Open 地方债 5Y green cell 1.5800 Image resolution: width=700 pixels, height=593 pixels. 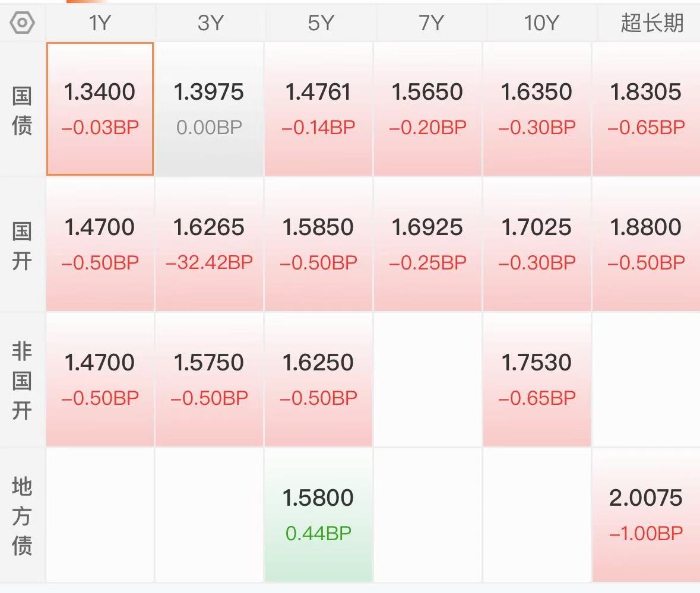click(x=319, y=515)
